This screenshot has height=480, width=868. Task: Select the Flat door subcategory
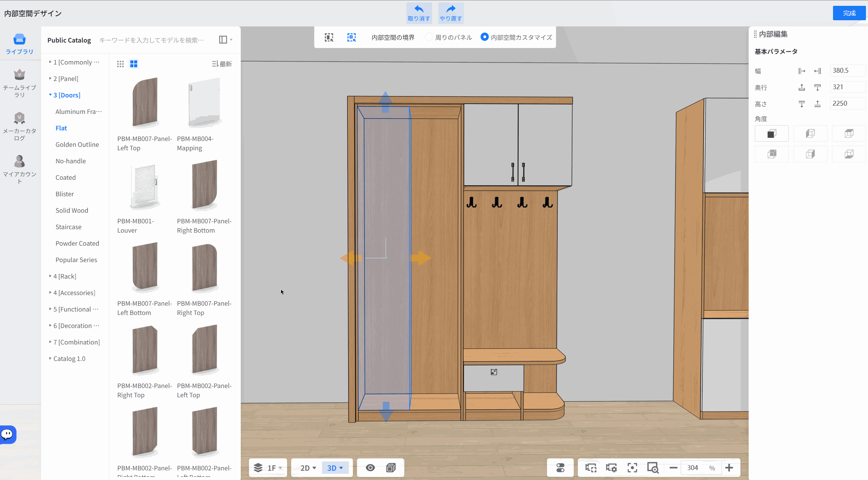[61, 128]
